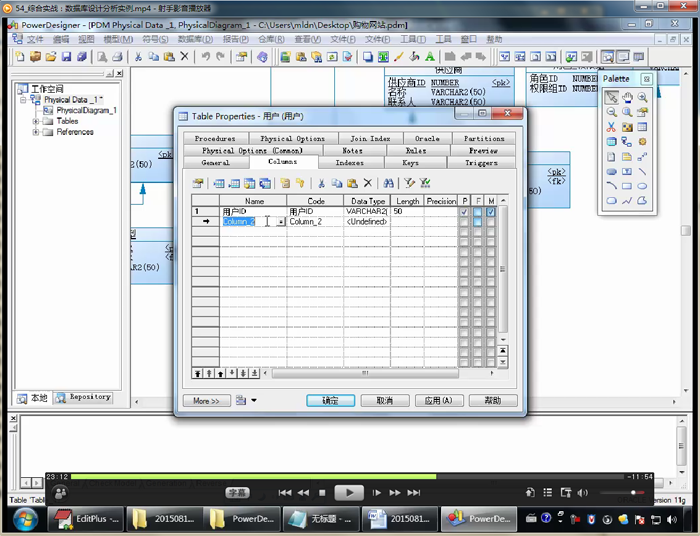This screenshot has height=536, width=700.
Task: Expand the Tables folder in workspace tree
Action: 36,121
